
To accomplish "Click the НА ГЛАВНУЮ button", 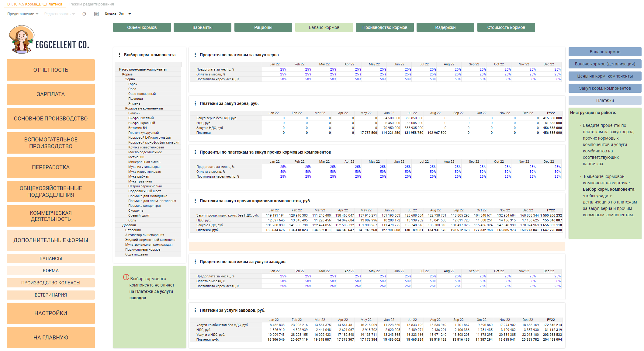I will coord(51,338).
